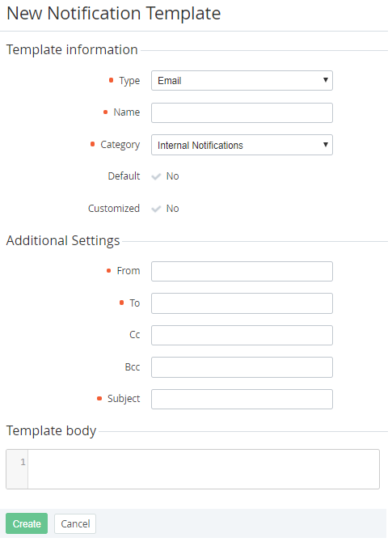This screenshot has width=392, height=542.
Task: Click into the Bcc field
Action: tap(242, 367)
